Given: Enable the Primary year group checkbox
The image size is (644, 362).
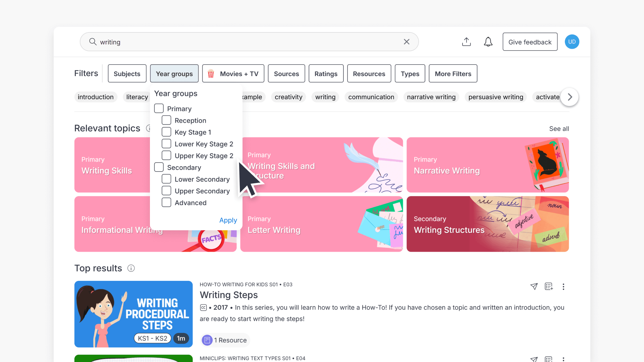Looking at the screenshot, I should point(159,108).
